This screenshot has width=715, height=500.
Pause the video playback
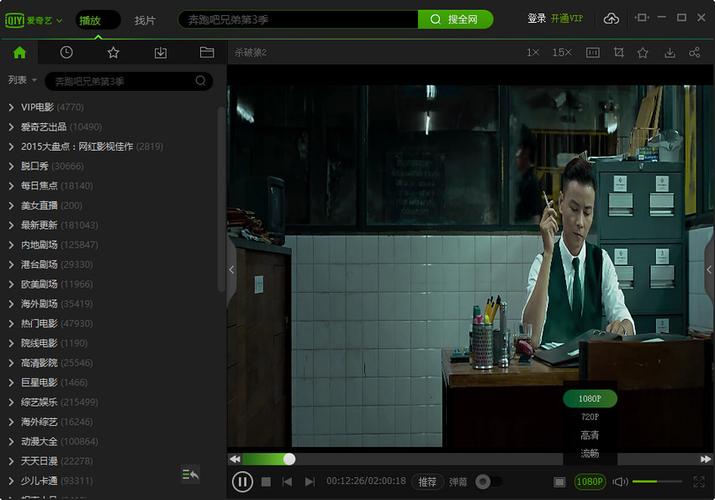[x=242, y=481]
